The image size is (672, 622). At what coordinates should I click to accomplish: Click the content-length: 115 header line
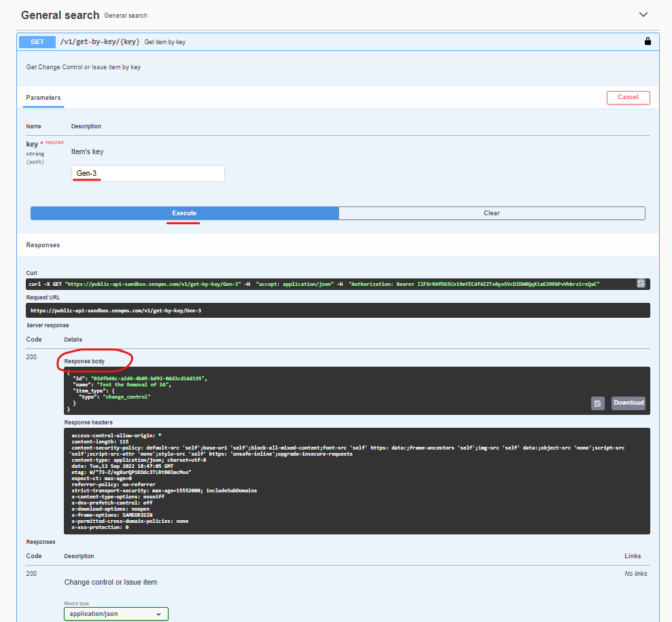point(100,441)
